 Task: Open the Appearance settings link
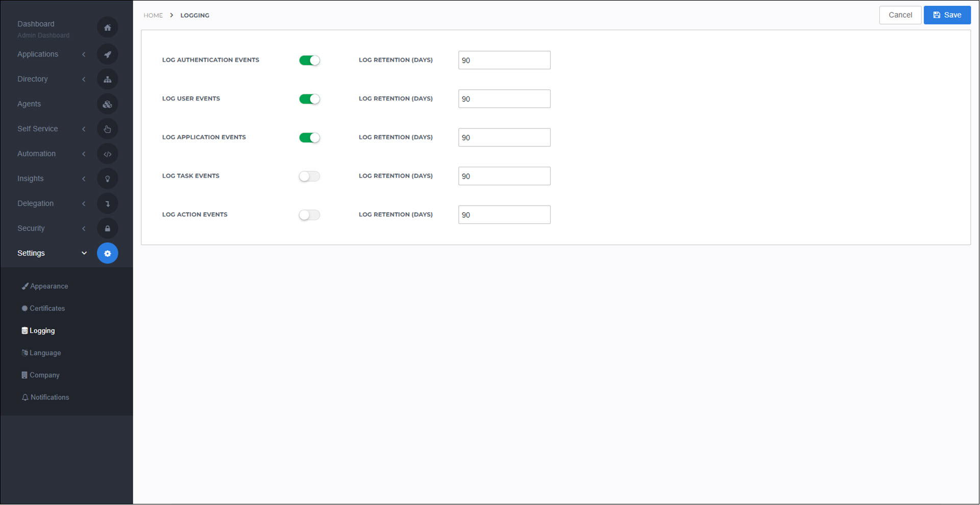point(49,286)
